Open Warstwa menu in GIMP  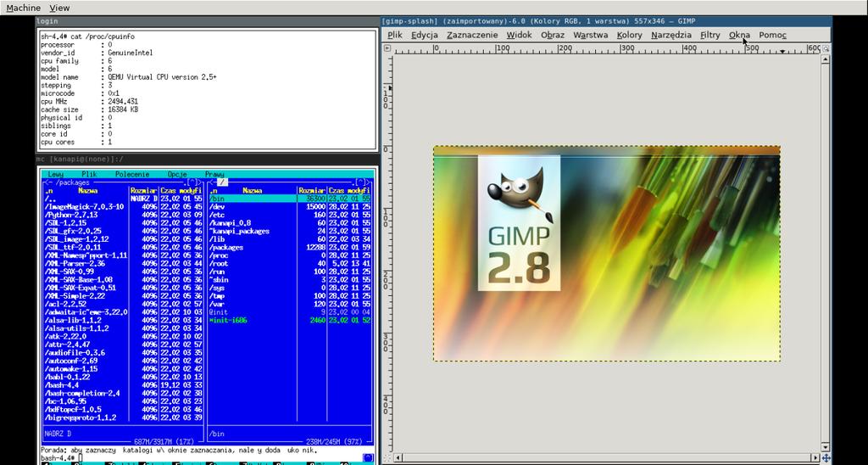pos(591,35)
